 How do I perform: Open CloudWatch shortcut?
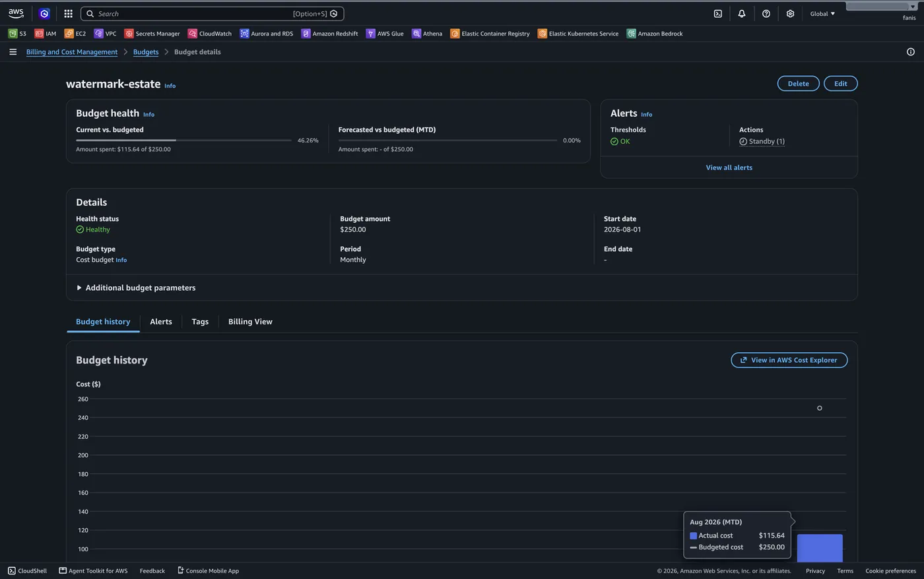click(210, 34)
